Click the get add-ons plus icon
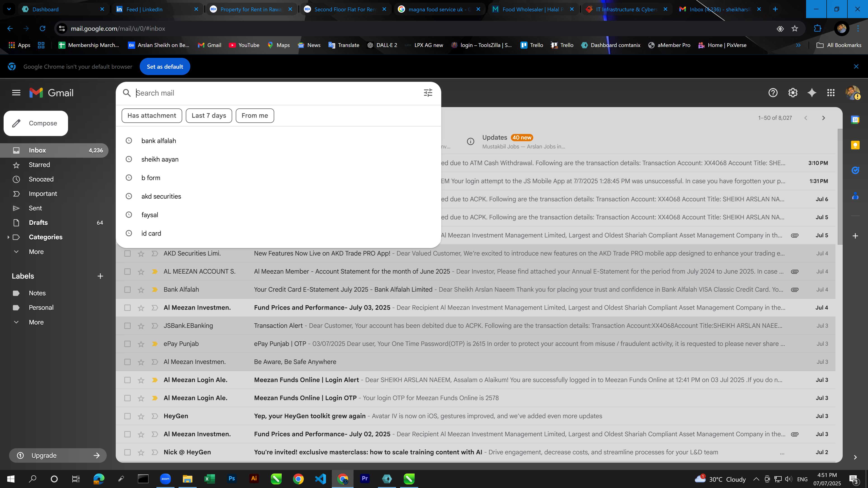The image size is (868, 488). click(855, 236)
